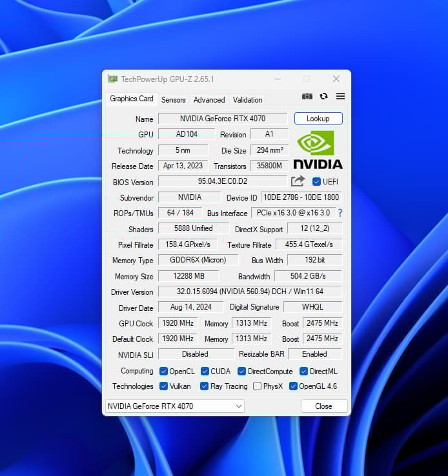Open the GPU selection dropdown

point(175,406)
